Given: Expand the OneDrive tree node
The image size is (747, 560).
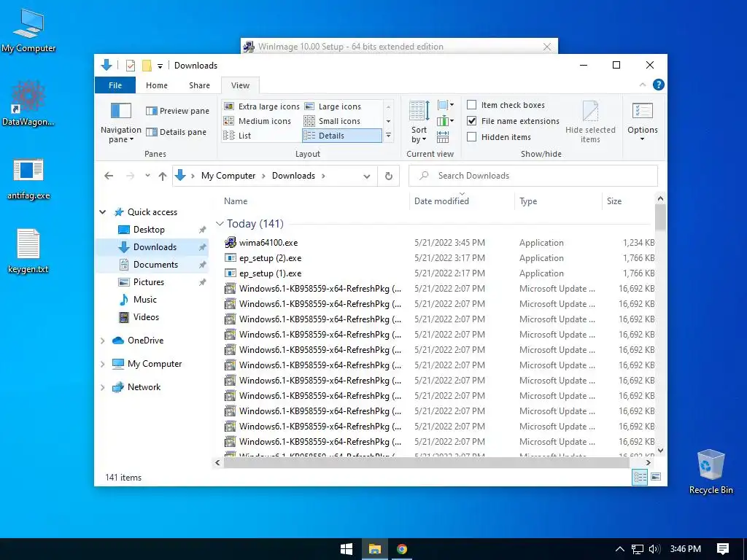Looking at the screenshot, I should pos(102,341).
